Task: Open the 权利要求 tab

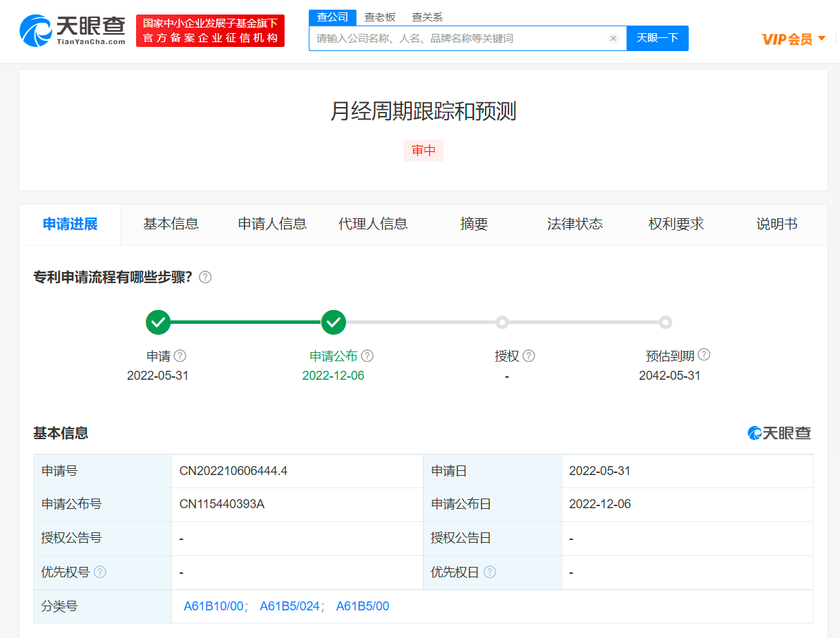Action: 676,224
